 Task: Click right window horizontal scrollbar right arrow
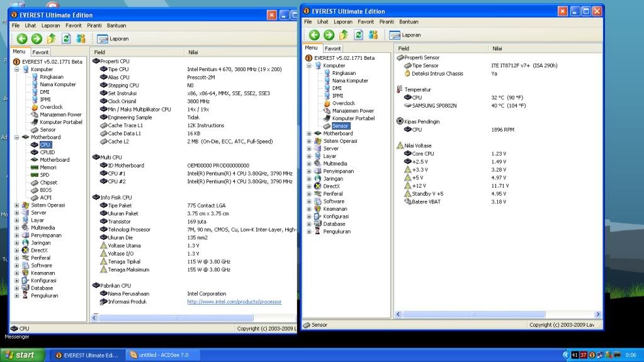click(598, 314)
